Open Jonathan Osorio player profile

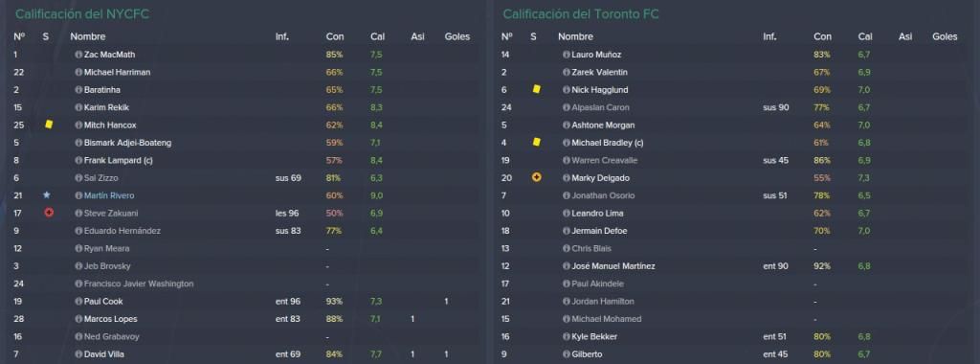[x=603, y=195]
